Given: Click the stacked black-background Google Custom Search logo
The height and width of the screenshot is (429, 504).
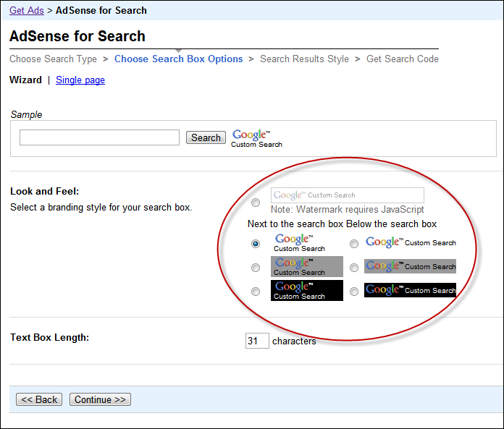Looking at the screenshot, I should [307, 290].
